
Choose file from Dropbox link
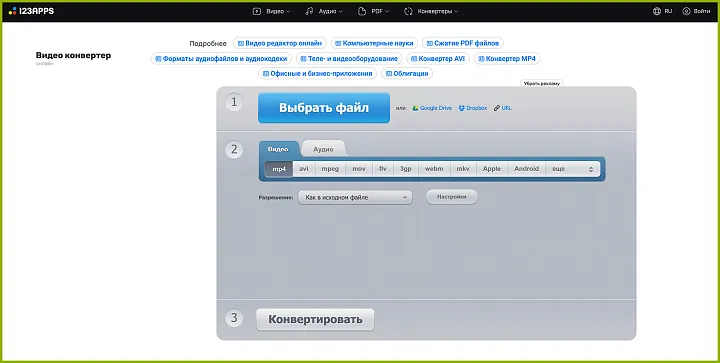click(477, 108)
